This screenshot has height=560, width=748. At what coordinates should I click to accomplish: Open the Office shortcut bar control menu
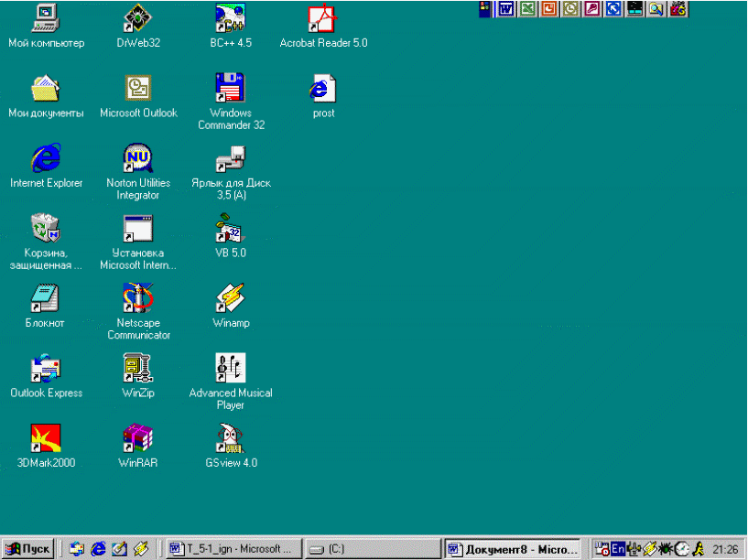(x=485, y=8)
